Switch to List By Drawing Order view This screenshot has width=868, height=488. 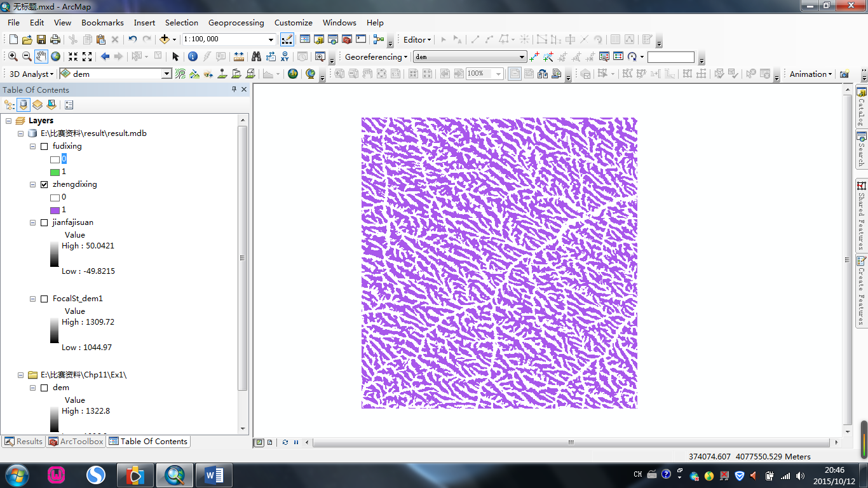pyautogui.click(x=10, y=105)
